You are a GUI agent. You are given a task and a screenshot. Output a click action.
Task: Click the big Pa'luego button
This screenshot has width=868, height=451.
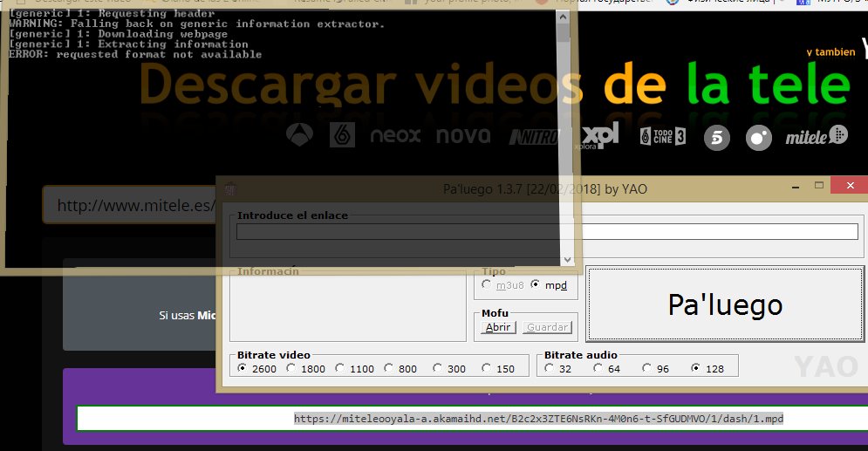[x=725, y=304]
